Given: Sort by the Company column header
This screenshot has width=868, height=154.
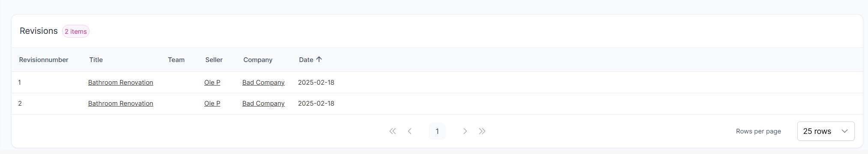Looking at the screenshot, I should coord(258,60).
